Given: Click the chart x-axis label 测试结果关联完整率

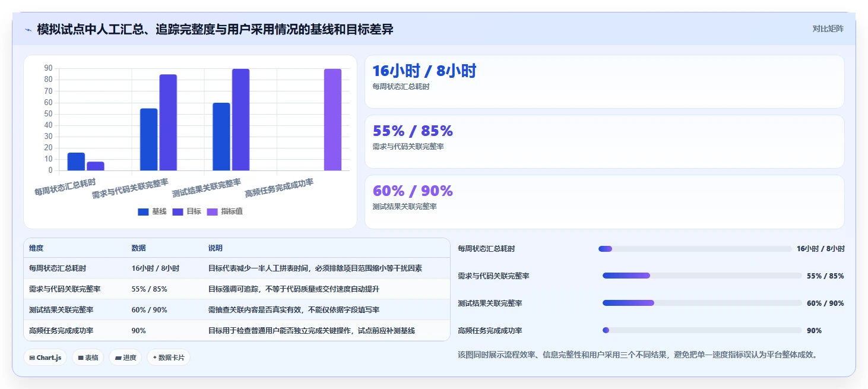Looking at the screenshot, I should [x=206, y=187].
